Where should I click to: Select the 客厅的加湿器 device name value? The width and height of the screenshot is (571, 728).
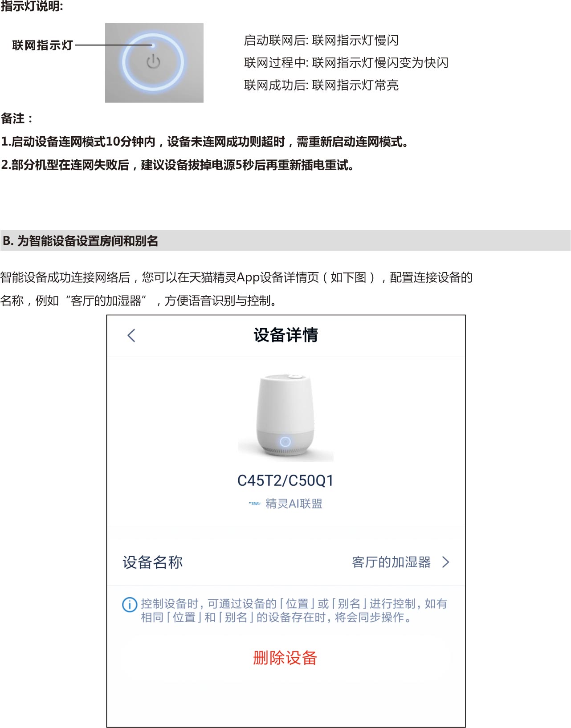pyautogui.click(x=391, y=562)
